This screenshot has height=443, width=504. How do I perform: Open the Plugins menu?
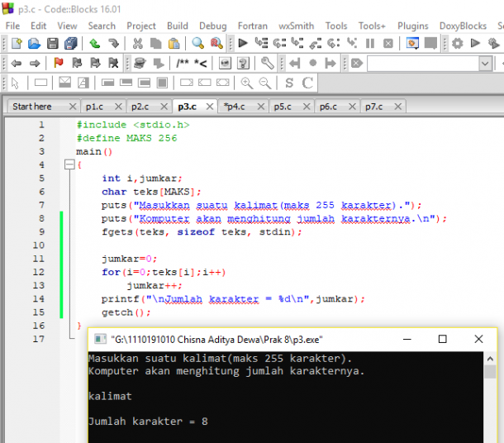(413, 26)
